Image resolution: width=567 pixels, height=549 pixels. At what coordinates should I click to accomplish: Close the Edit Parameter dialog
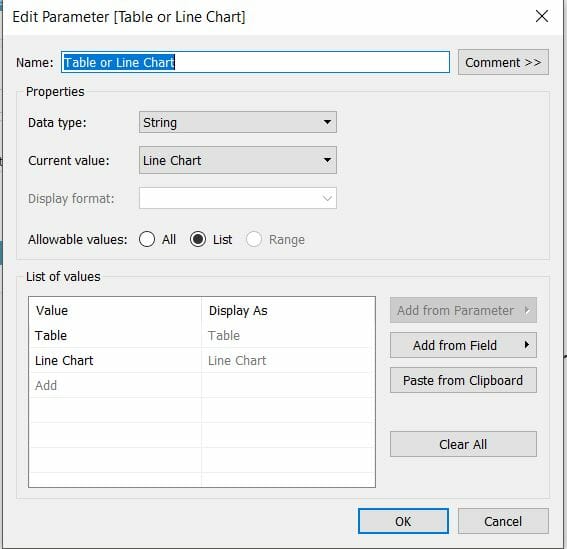click(x=542, y=16)
